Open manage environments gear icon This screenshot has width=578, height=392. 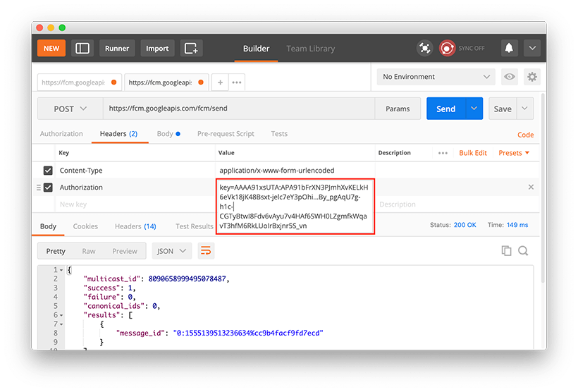pos(532,77)
